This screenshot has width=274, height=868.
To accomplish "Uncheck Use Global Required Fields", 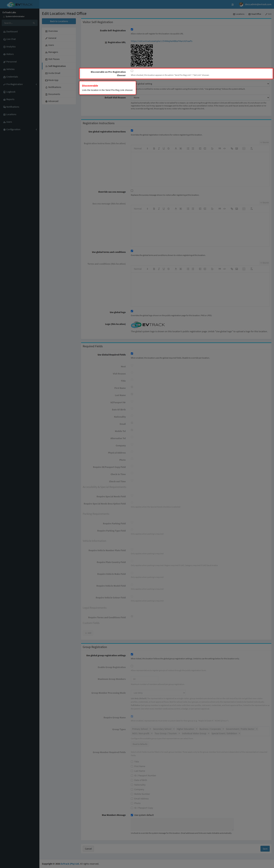I will click(132, 353).
